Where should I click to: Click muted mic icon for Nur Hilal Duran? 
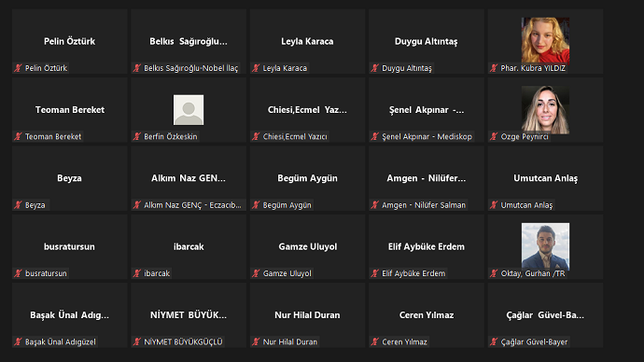point(256,341)
